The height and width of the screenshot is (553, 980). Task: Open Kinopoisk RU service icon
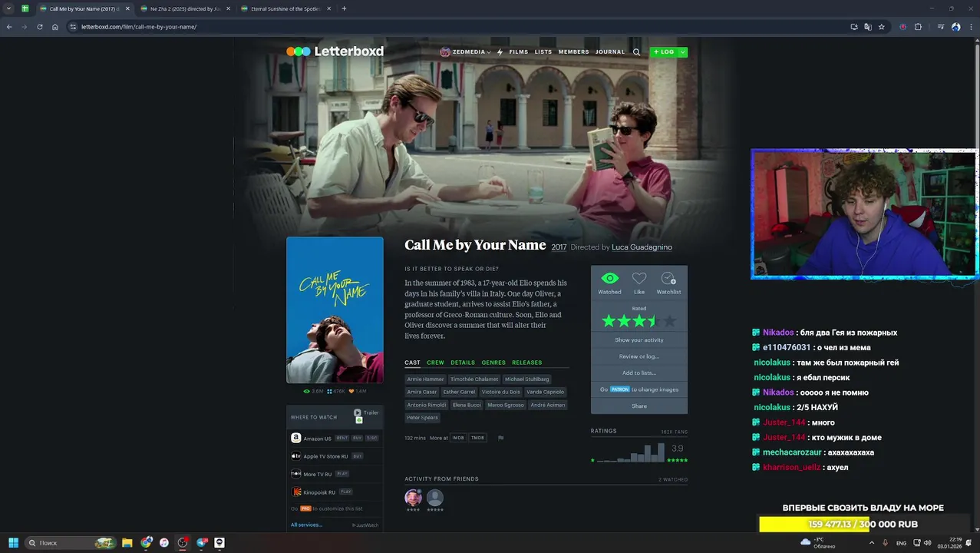click(296, 492)
